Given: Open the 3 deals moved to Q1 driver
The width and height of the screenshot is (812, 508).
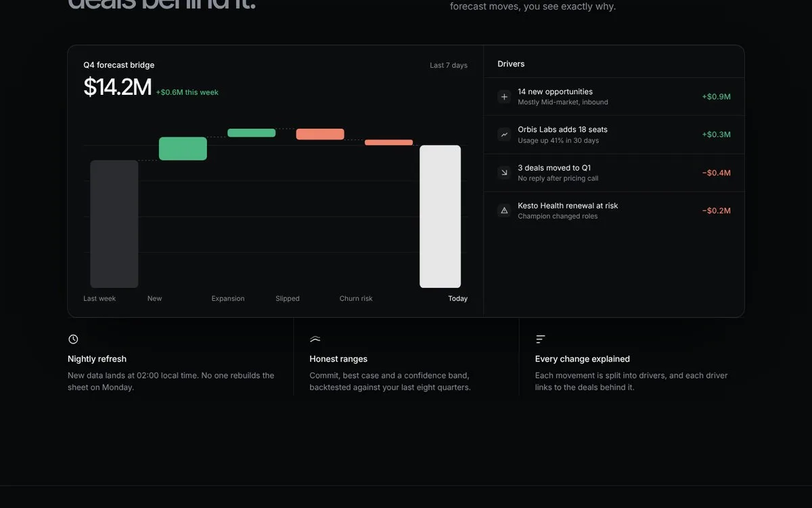Looking at the screenshot, I should pyautogui.click(x=614, y=173).
